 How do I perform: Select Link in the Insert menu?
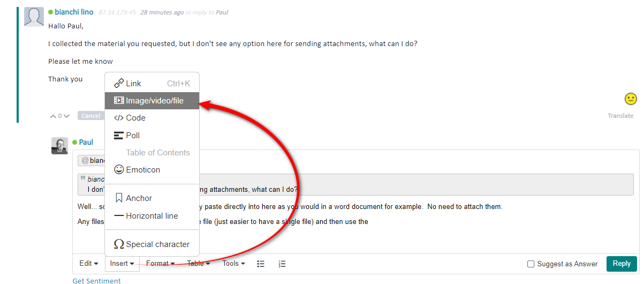coord(134,83)
